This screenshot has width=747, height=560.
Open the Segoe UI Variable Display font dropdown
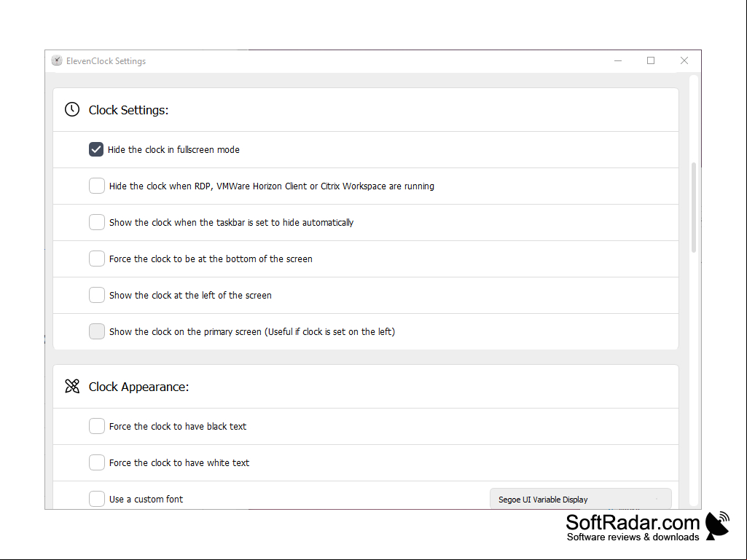tap(581, 499)
